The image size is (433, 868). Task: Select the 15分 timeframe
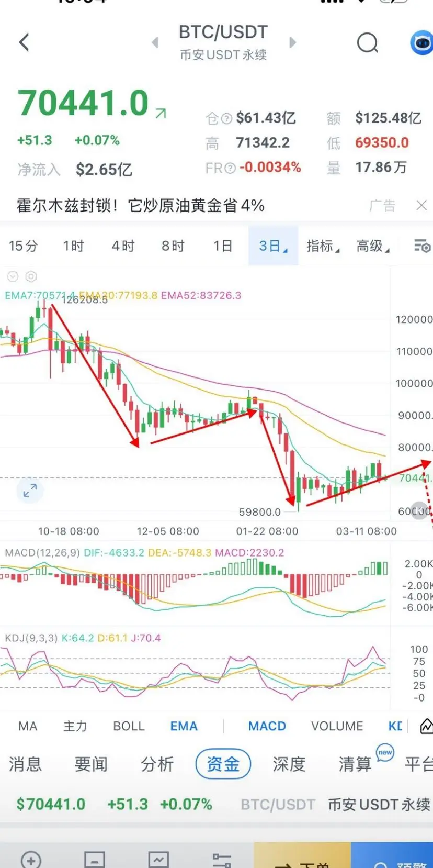coord(24,246)
